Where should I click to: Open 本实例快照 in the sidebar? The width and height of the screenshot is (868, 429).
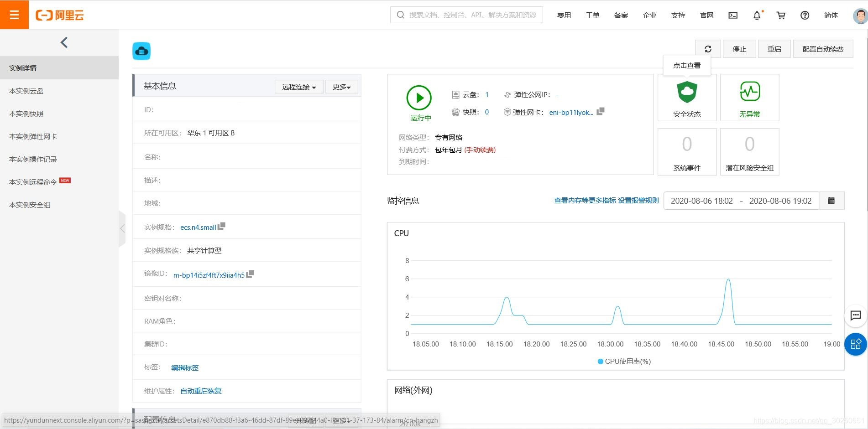pyautogui.click(x=59, y=114)
